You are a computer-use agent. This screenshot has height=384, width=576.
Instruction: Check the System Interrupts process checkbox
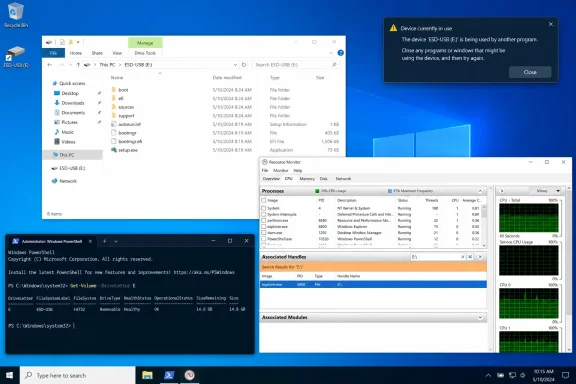pos(263,214)
